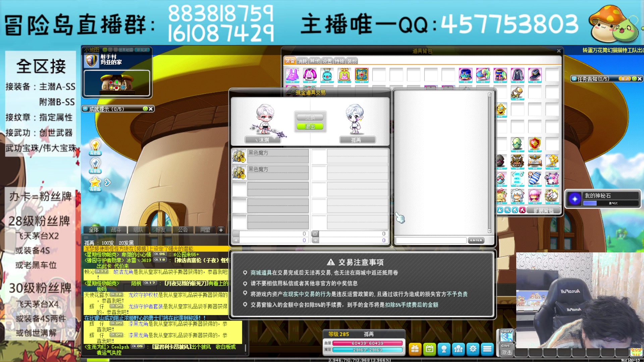Screen dimensions: 644x362
Task: Open the 世界地图 world map button
Action: point(126,50)
